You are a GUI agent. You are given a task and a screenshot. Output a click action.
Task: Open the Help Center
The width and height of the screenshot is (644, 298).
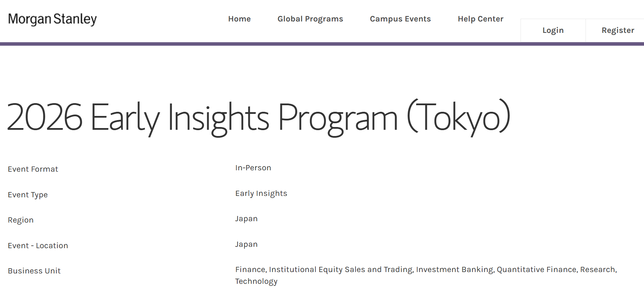coord(480,19)
